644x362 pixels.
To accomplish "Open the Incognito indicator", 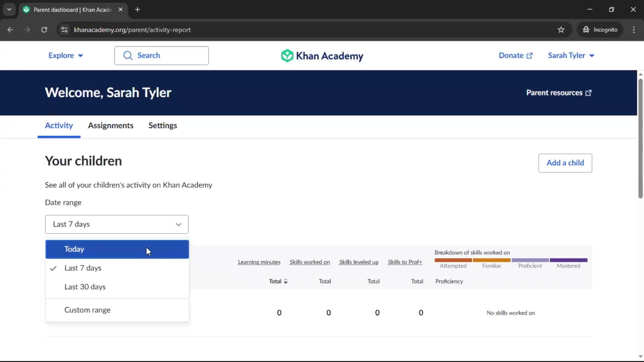I will (x=600, y=29).
